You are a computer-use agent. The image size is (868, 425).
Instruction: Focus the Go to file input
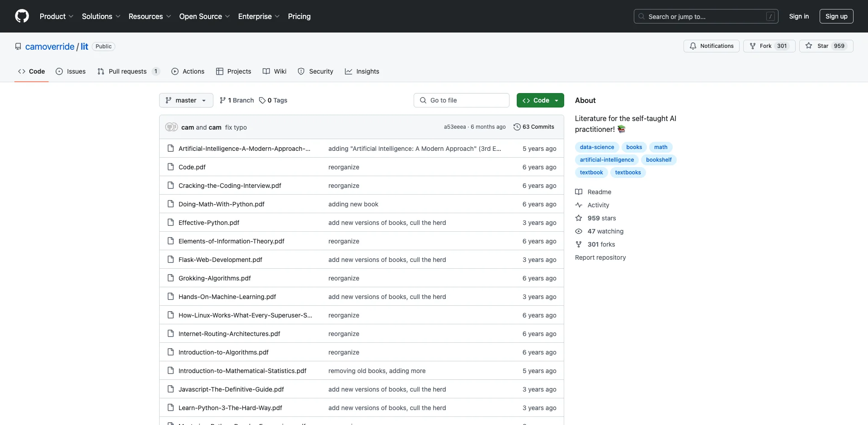[x=462, y=100]
